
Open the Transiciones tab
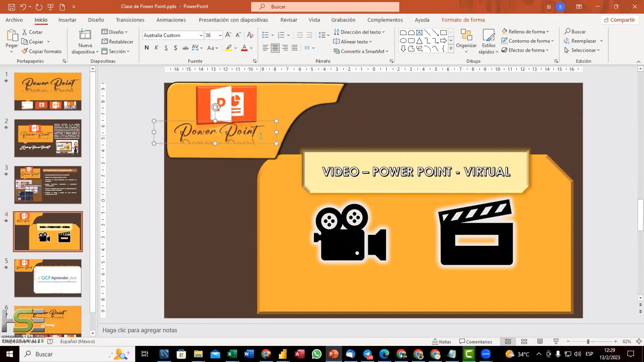(x=130, y=20)
